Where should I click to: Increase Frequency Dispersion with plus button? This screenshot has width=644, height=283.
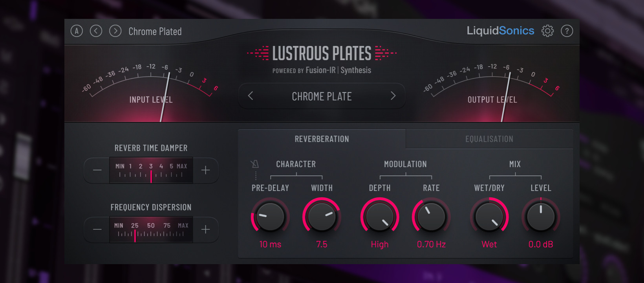coord(205,230)
